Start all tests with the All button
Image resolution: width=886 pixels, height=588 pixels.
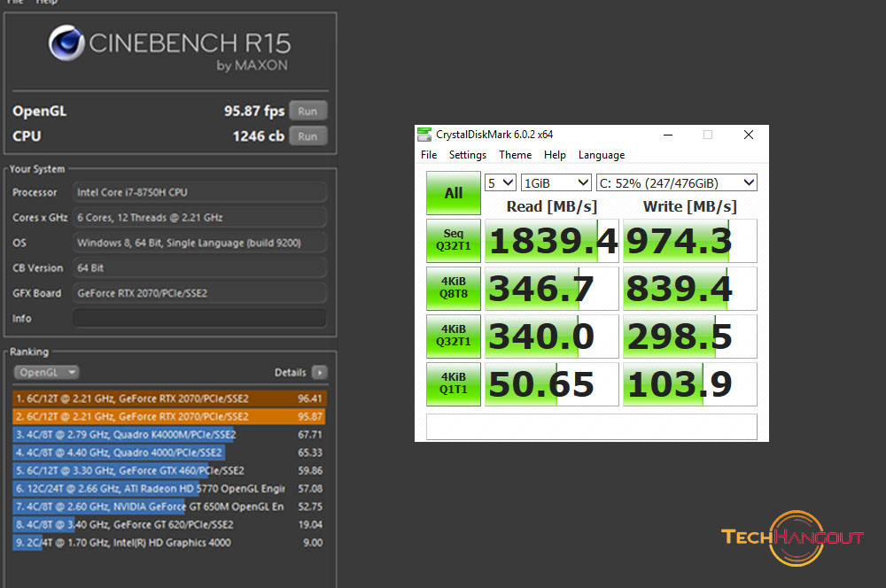click(453, 193)
